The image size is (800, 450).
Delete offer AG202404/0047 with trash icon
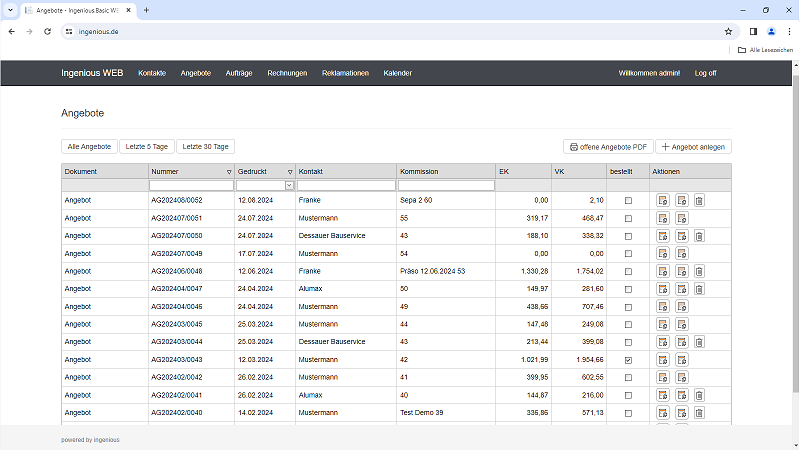tap(699, 289)
